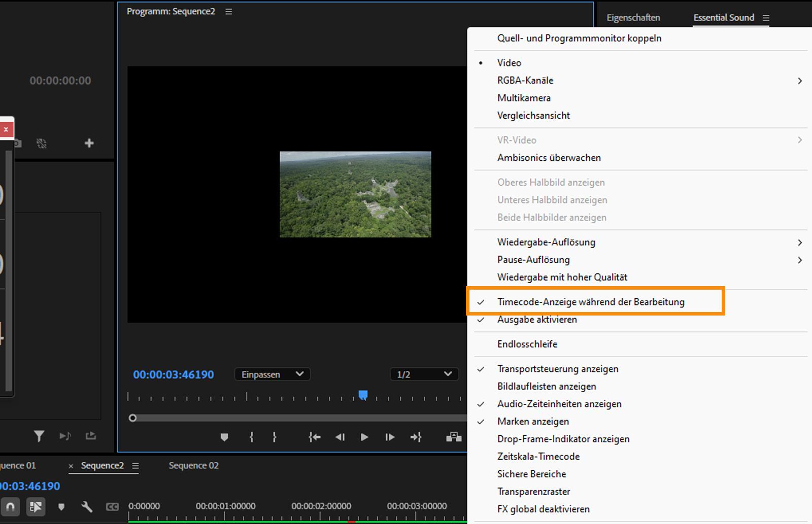The height and width of the screenshot is (524, 812).
Task: Click the blue playhead marker in the Program monitor ruler
Action: click(363, 395)
